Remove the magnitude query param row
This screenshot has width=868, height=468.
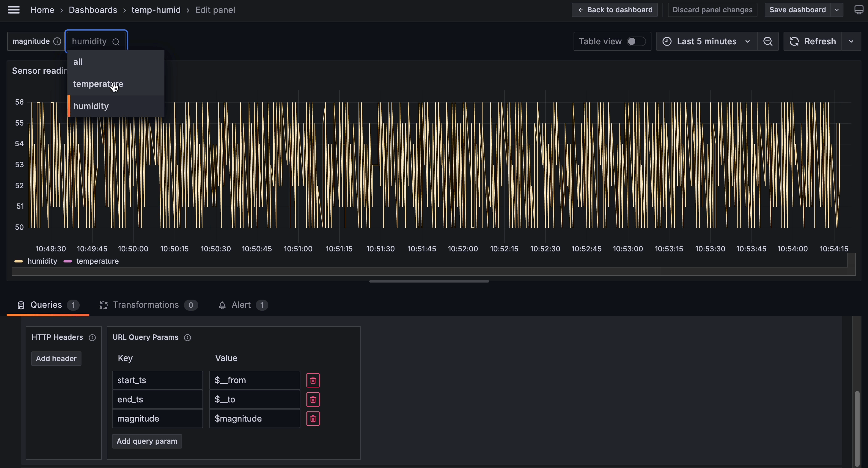point(313,419)
